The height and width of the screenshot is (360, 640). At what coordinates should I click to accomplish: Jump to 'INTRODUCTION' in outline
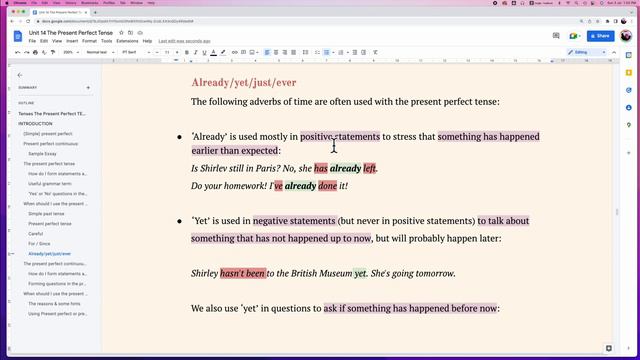pyautogui.click(x=35, y=124)
